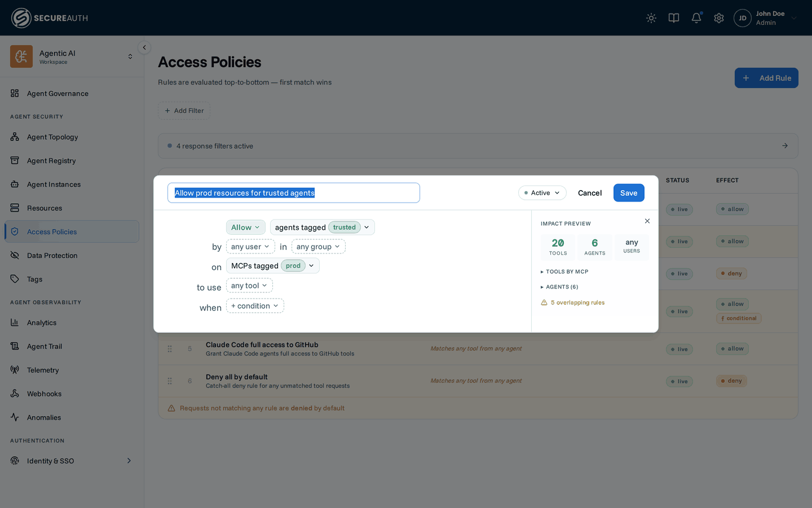Image resolution: width=812 pixels, height=508 pixels.
Task: Open Data Protection page
Action: [72, 256]
